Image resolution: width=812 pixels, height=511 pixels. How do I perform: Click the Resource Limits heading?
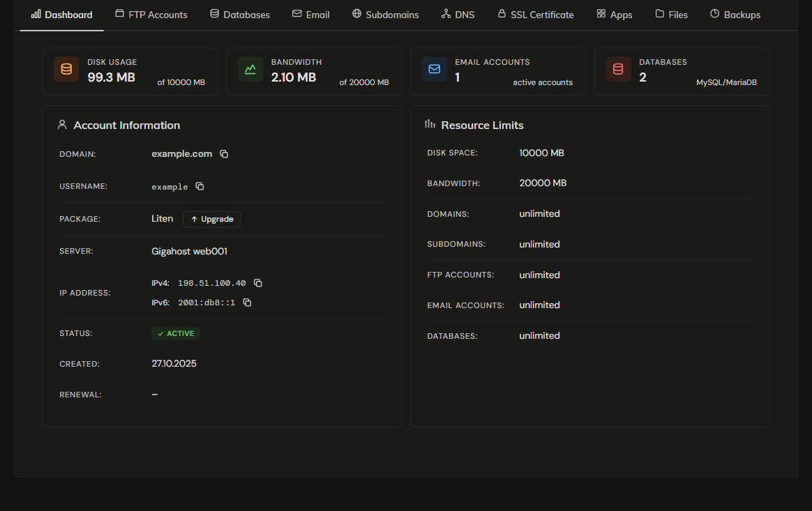(482, 125)
